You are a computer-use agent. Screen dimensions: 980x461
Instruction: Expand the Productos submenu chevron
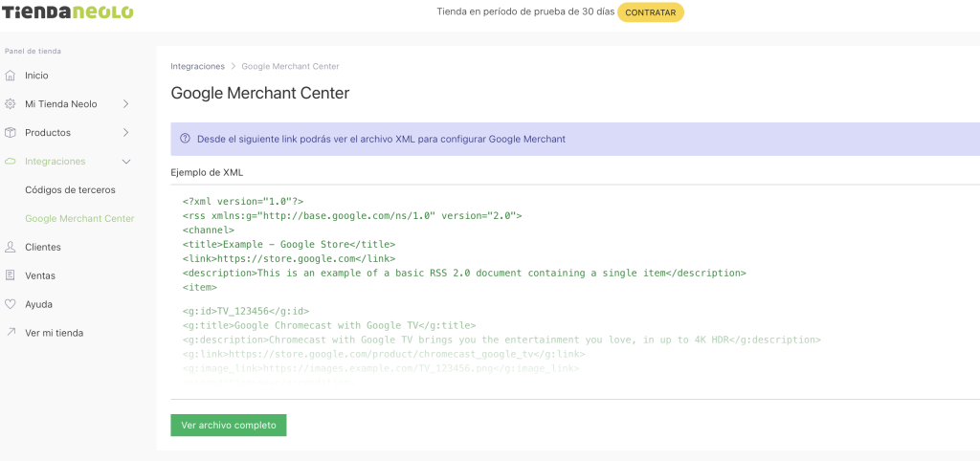tap(125, 132)
